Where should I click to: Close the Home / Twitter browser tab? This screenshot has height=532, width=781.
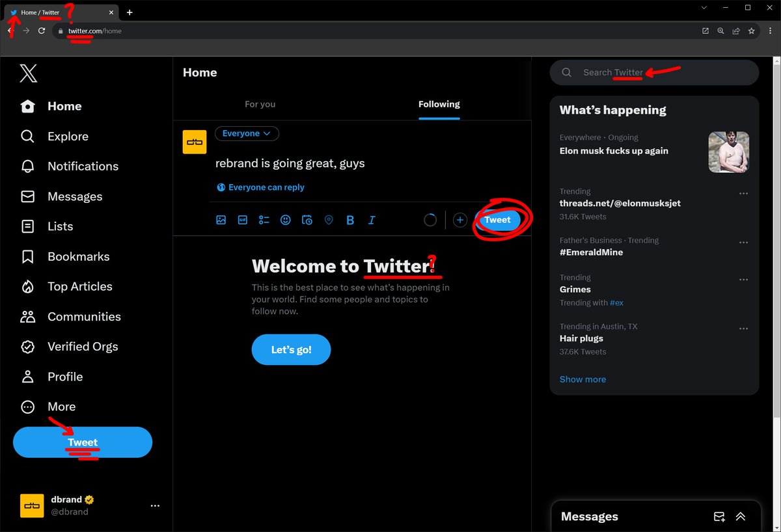tap(111, 12)
